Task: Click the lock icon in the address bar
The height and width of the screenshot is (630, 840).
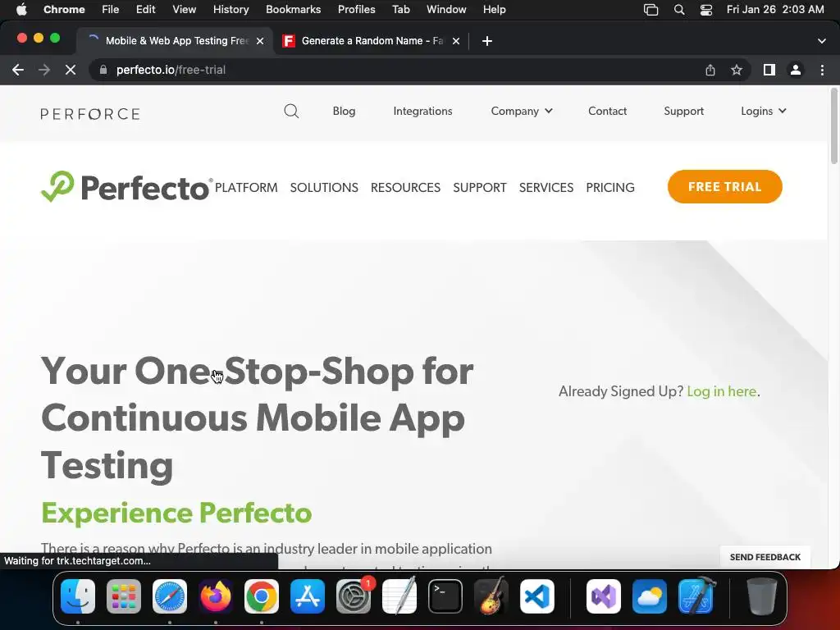Action: [x=103, y=71]
